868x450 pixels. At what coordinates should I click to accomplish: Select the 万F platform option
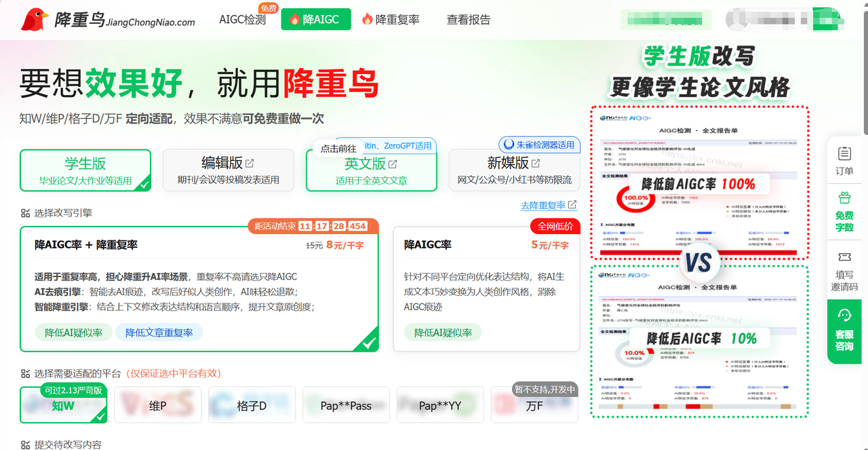(x=534, y=405)
